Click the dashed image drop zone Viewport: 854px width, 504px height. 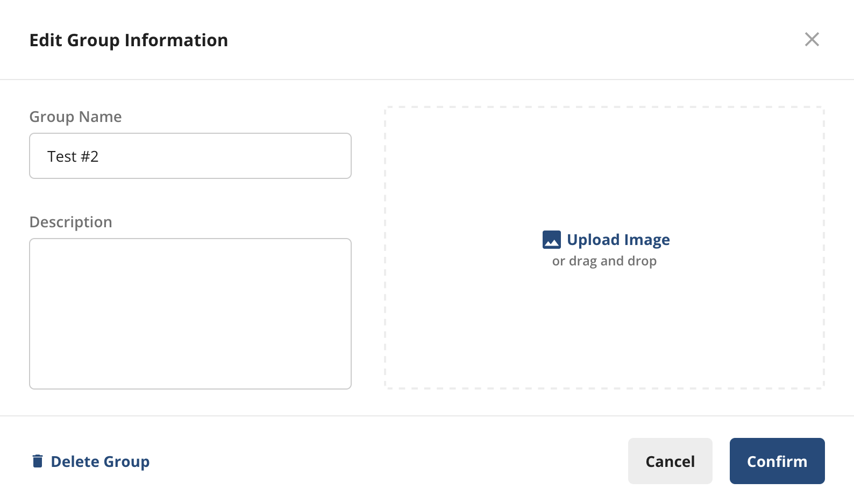[604, 248]
